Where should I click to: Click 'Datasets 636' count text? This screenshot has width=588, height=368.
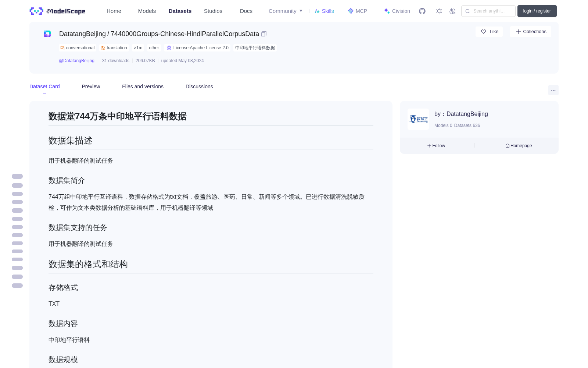click(467, 125)
